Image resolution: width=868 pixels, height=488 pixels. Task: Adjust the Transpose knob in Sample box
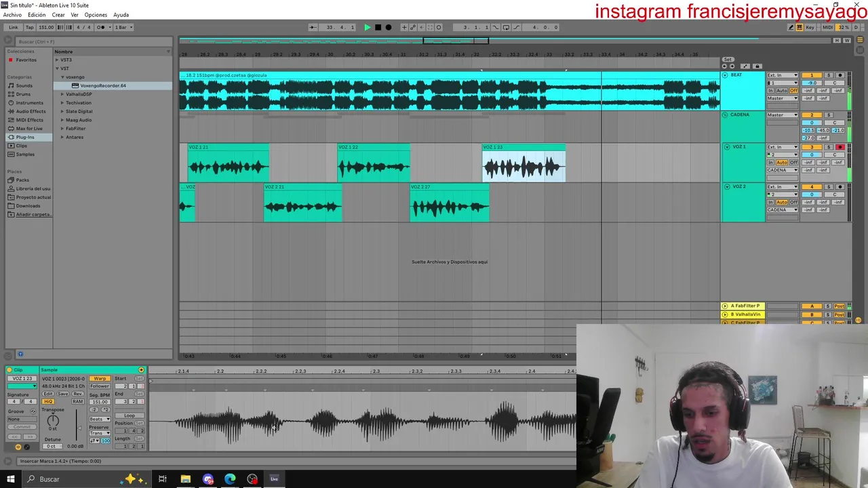[x=53, y=421]
